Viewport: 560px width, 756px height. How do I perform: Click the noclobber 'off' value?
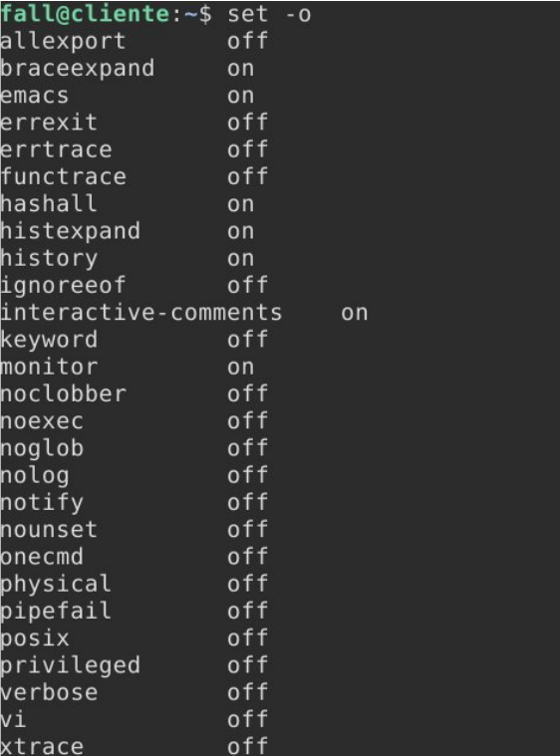247,393
